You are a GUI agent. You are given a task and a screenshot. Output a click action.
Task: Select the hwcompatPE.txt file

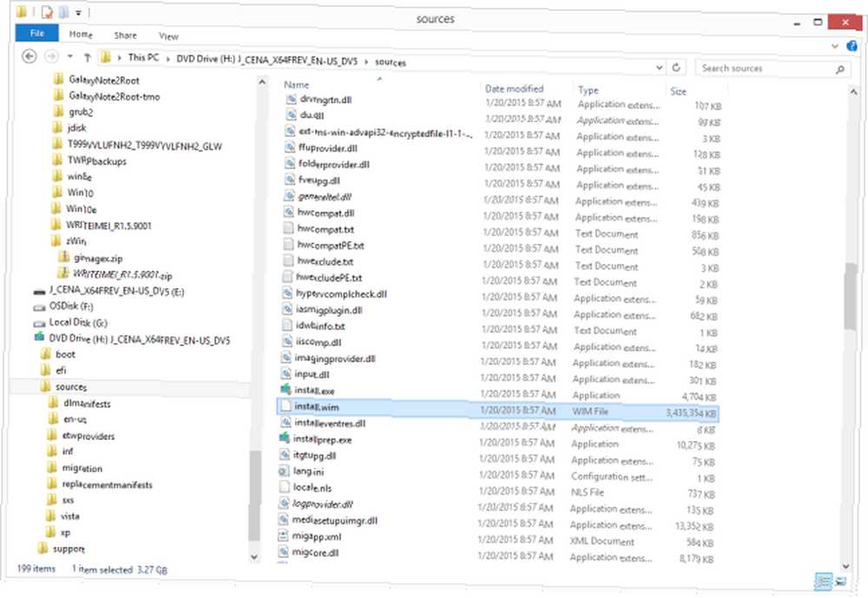330,246
